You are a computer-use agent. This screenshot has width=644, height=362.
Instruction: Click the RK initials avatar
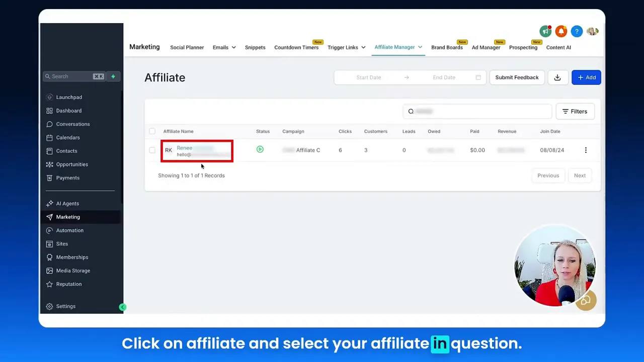click(x=169, y=150)
